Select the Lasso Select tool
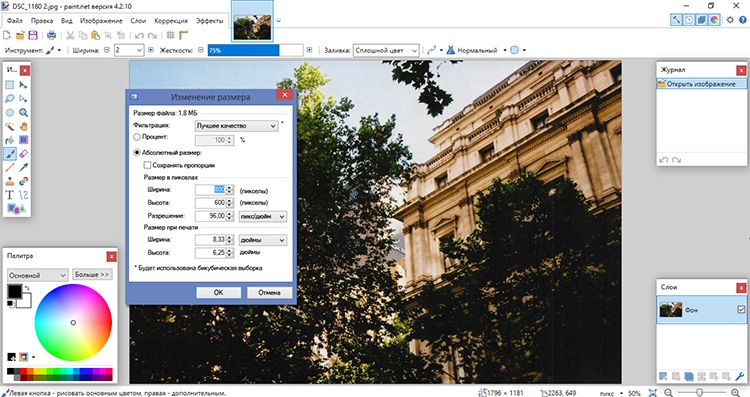 coord(10,99)
